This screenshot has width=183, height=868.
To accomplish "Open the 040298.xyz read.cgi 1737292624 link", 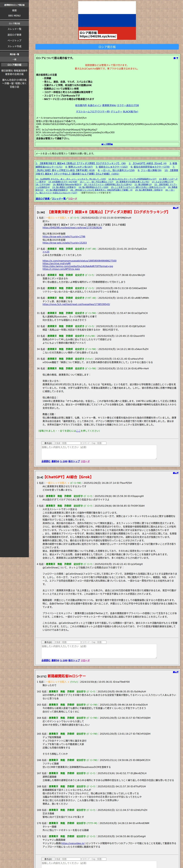I will 72,228.
